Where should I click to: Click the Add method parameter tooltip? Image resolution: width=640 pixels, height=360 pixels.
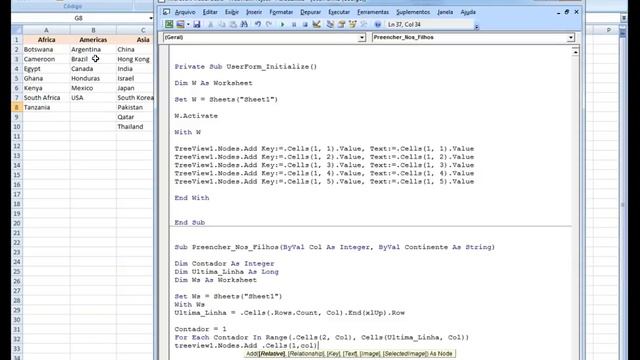point(349,354)
